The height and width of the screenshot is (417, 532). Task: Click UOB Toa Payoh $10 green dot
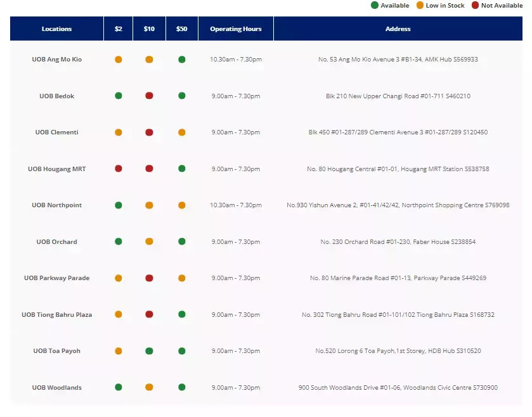tap(149, 351)
